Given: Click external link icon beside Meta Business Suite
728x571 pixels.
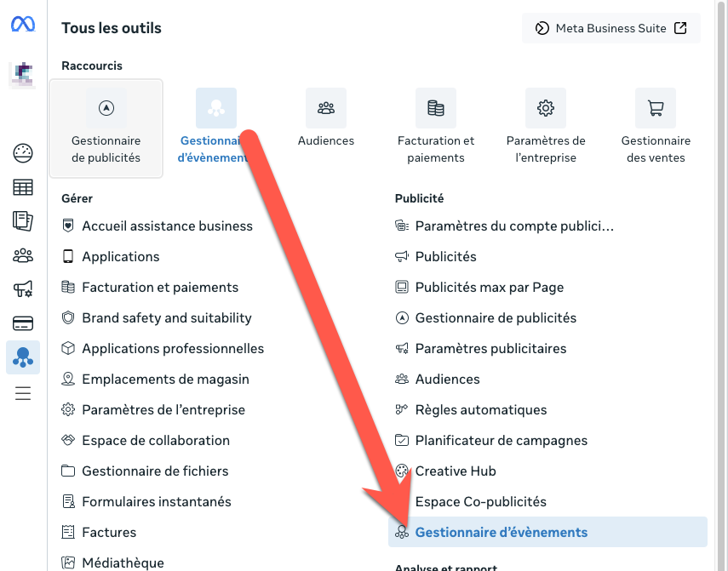Looking at the screenshot, I should 680,28.
